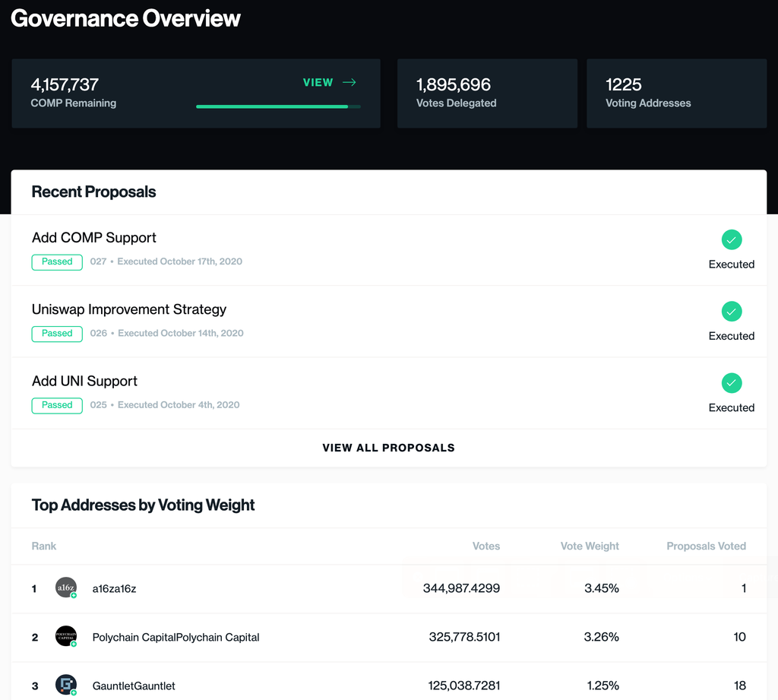The image size is (778, 700).
Task: Click the Gauntlet avatar icon
Action: coord(66,685)
